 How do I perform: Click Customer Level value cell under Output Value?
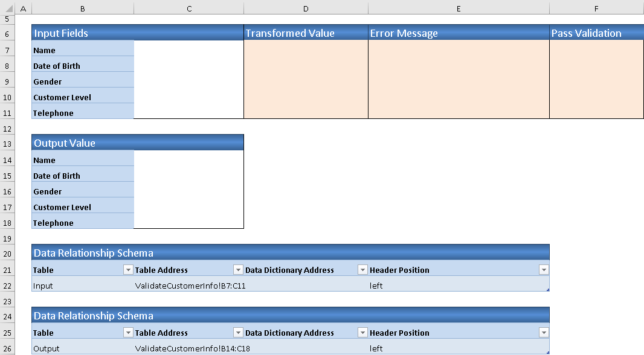click(x=188, y=207)
